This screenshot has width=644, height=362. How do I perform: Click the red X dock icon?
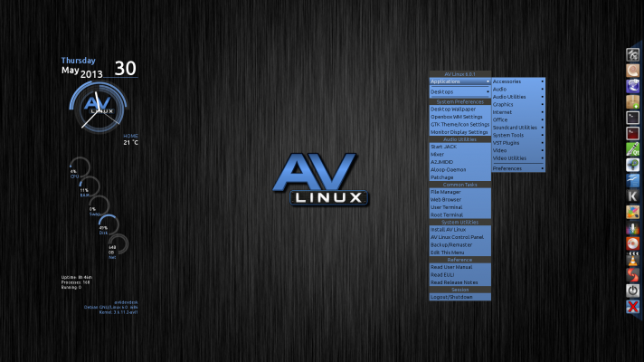coord(632,307)
